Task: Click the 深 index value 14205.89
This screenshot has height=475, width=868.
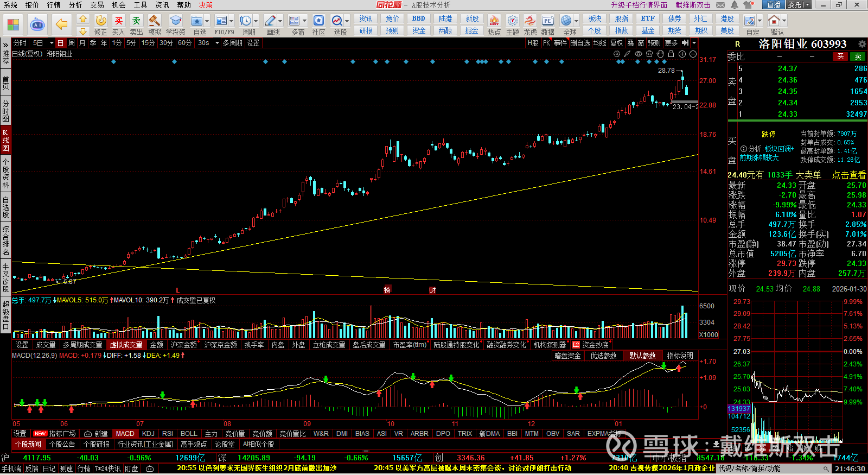Action: (254, 458)
